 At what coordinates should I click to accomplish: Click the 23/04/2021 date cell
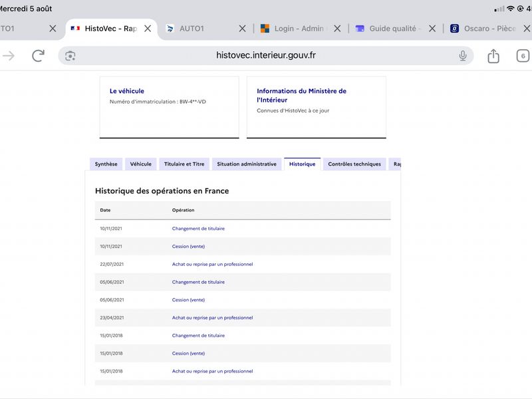point(112,318)
